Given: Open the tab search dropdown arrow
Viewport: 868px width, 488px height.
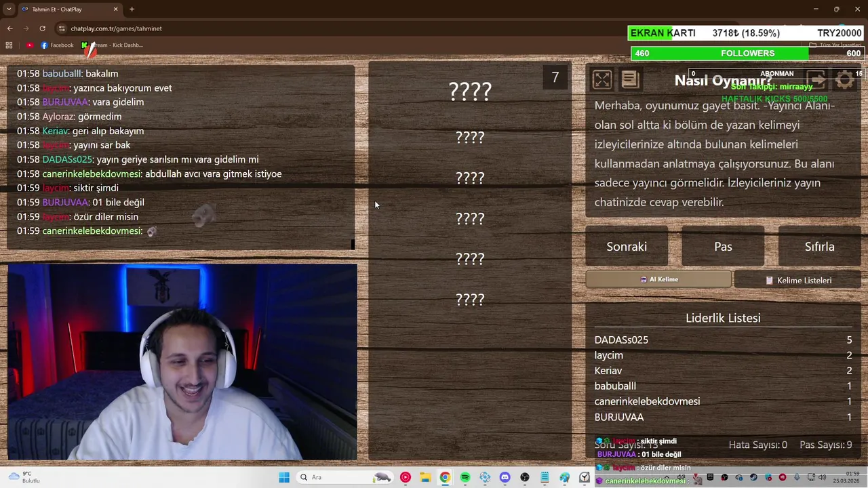Looking at the screenshot, I should [9, 9].
